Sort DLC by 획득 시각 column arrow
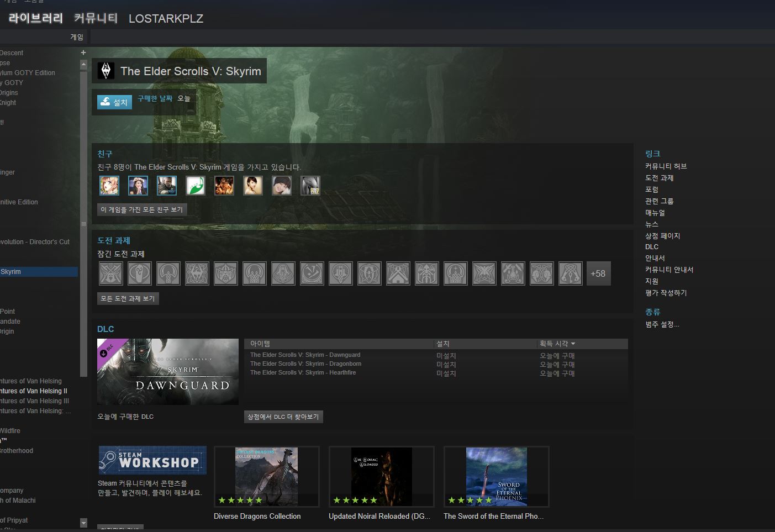The height and width of the screenshot is (532, 775). click(573, 344)
